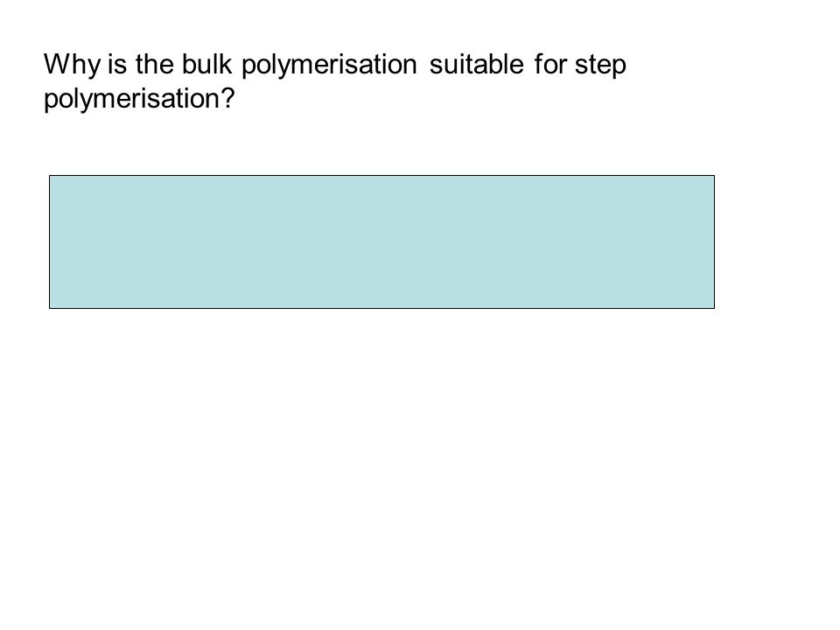Click the right edge of the blue box
Screen dimensions: 840x630
[715, 241]
